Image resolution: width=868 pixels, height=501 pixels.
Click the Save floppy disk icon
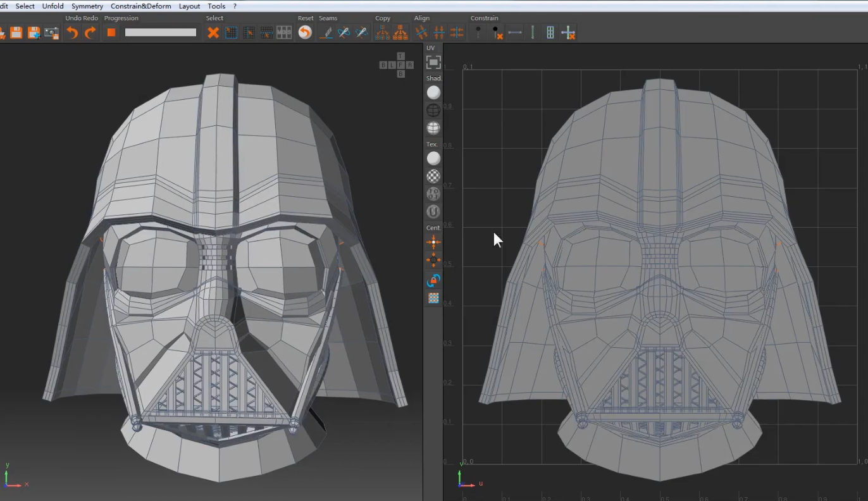[16, 33]
